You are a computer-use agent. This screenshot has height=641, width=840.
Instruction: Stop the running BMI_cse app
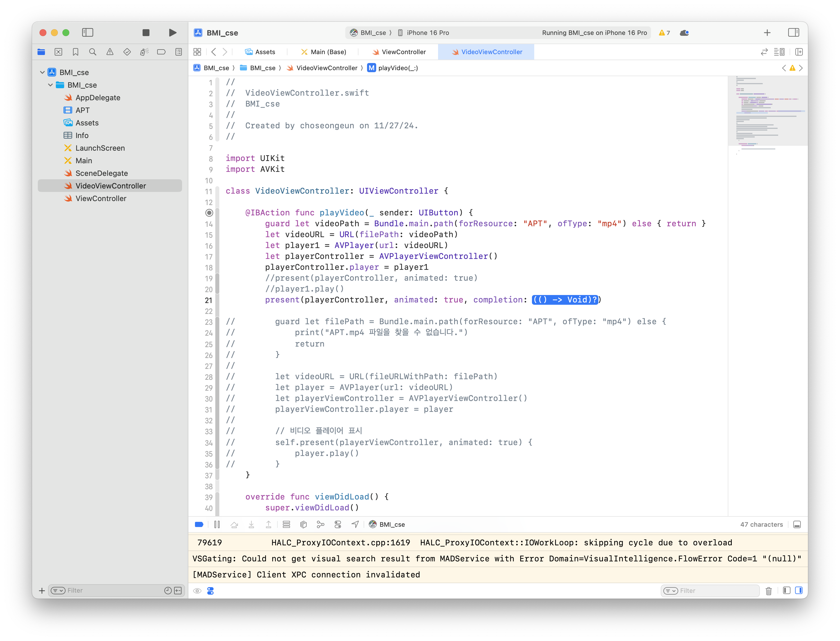click(146, 33)
